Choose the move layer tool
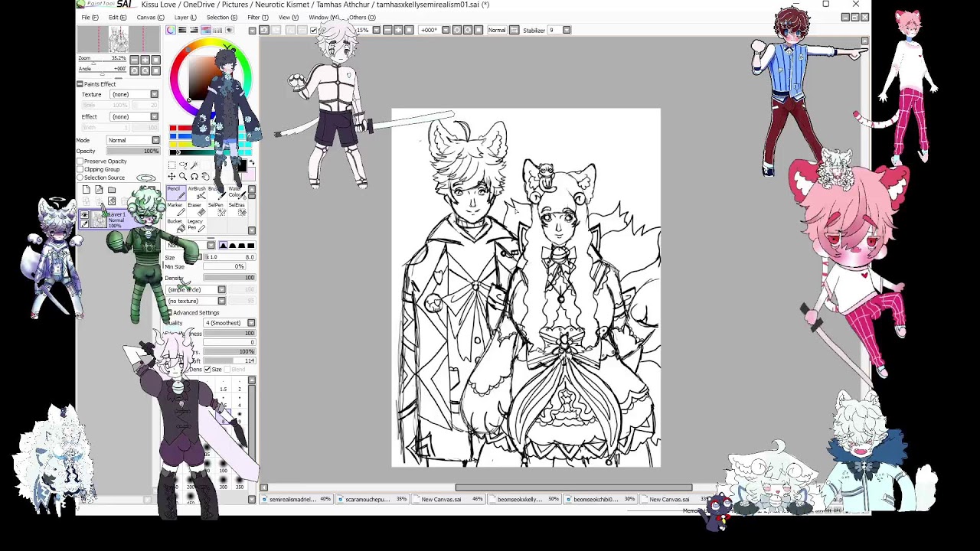The width and height of the screenshot is (980, 551). tap(171, 177)
